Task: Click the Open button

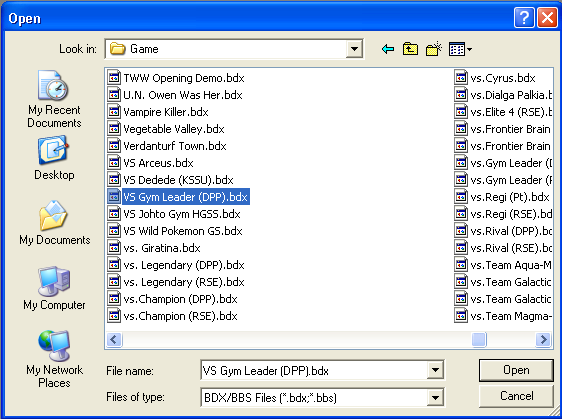Action: pos(516,370)
